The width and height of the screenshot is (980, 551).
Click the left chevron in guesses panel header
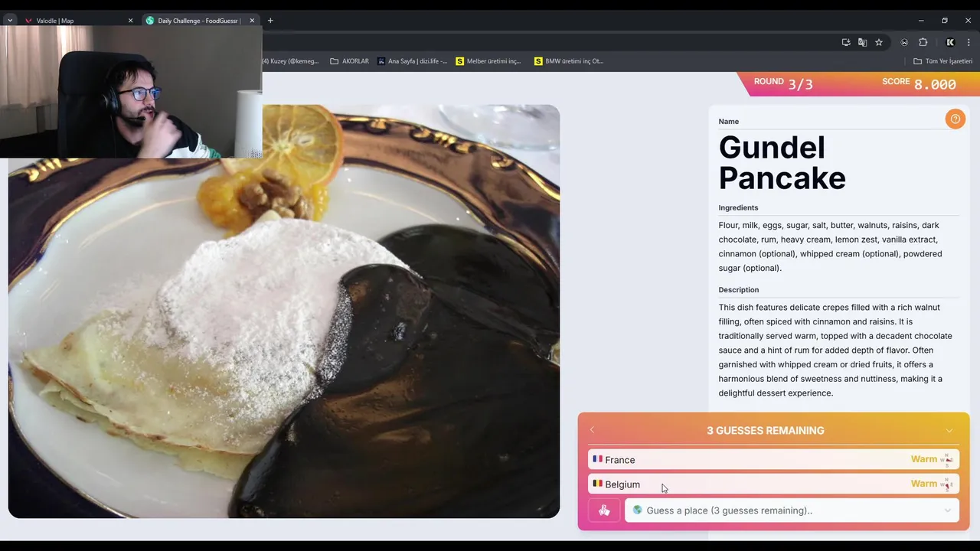(x=592, y=430)
